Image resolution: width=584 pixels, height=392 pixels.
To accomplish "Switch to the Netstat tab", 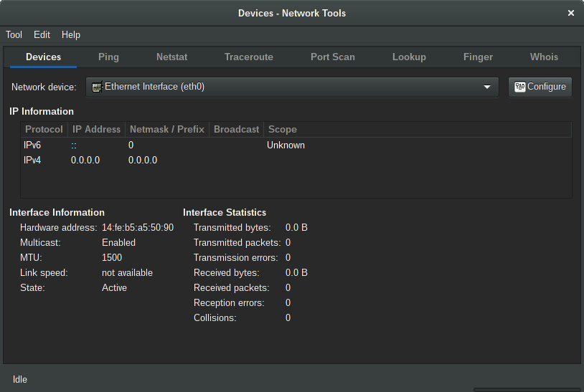I will click(171, 57).
